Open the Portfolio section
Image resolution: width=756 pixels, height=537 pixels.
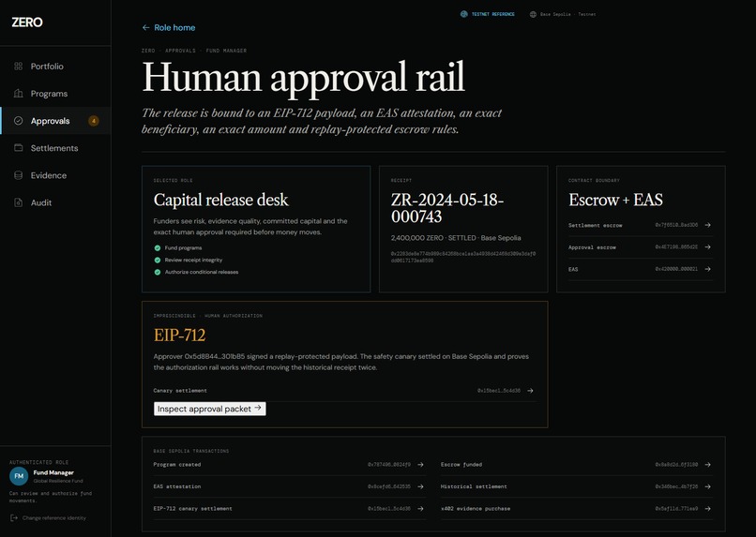click(55, 67)
